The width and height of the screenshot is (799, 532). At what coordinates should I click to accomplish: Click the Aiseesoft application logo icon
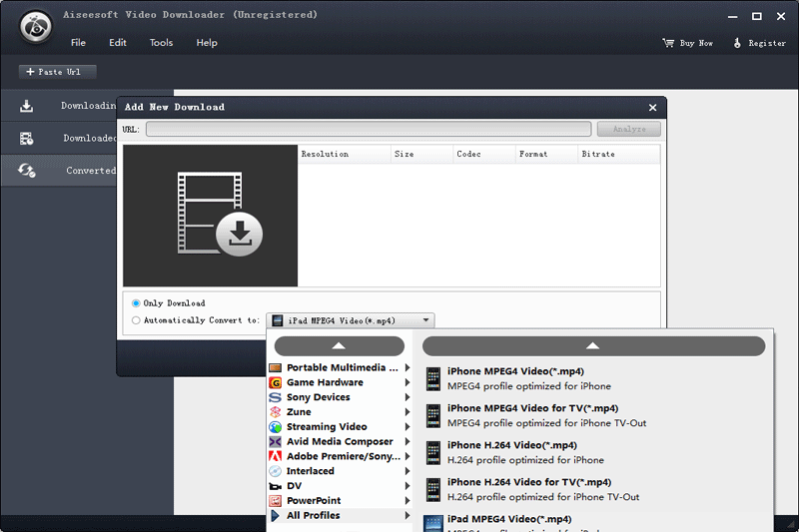point(36,26)
